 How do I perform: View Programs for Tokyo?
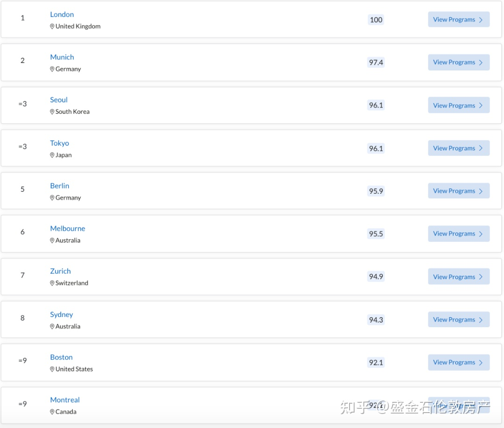tap(459, 148)
